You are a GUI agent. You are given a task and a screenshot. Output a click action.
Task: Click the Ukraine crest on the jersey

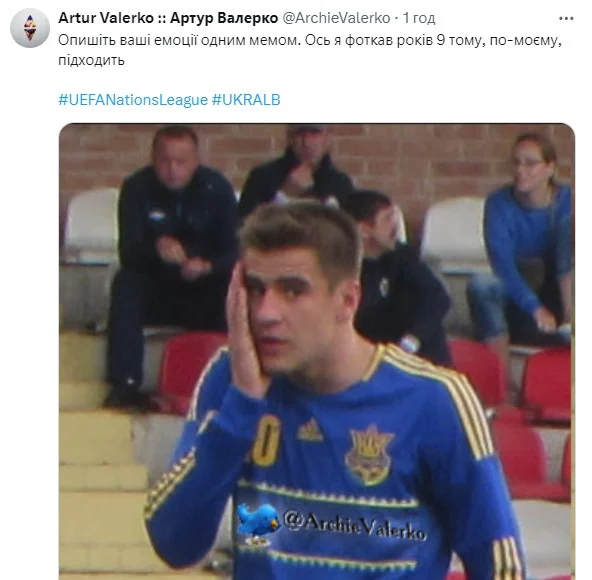(369, 455)
